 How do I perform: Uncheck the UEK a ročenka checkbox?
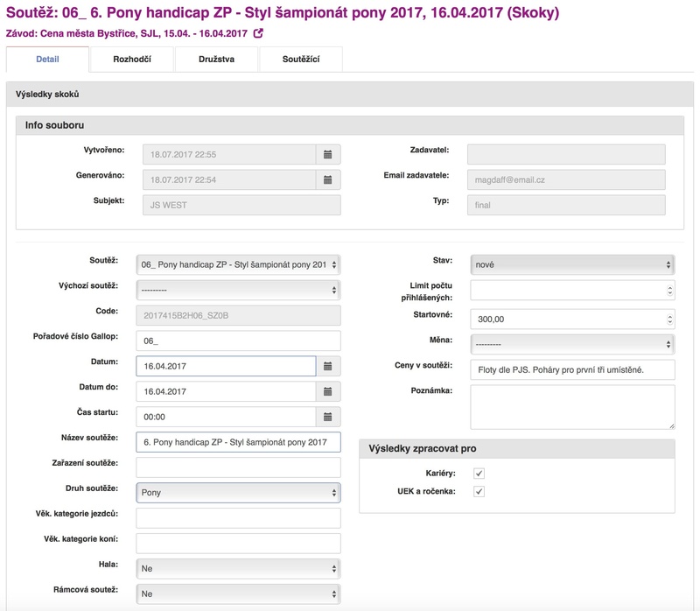pos(479,492)
